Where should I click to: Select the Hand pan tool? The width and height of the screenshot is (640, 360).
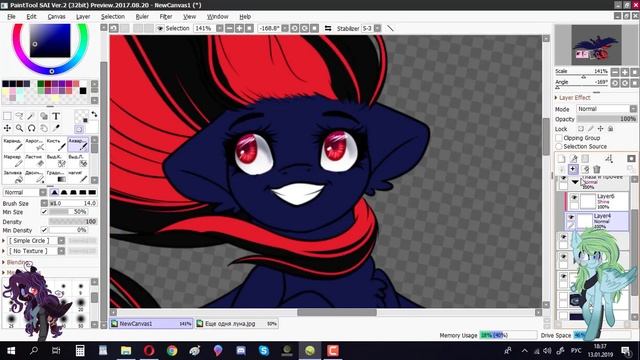click(x=43, y=128)
